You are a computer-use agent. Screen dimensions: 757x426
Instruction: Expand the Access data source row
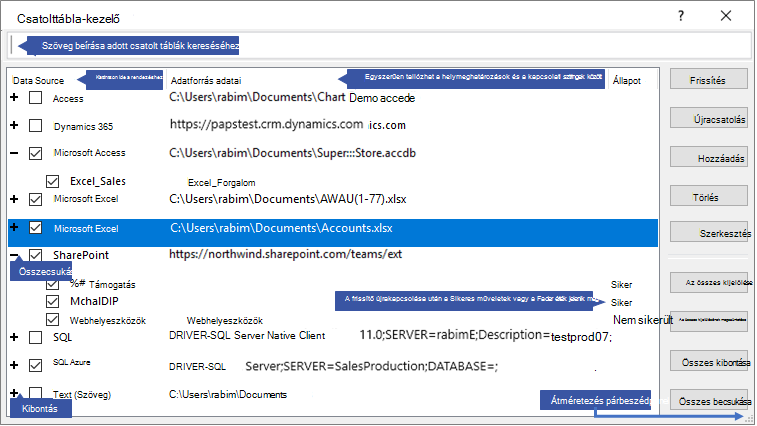pos(14,98)
